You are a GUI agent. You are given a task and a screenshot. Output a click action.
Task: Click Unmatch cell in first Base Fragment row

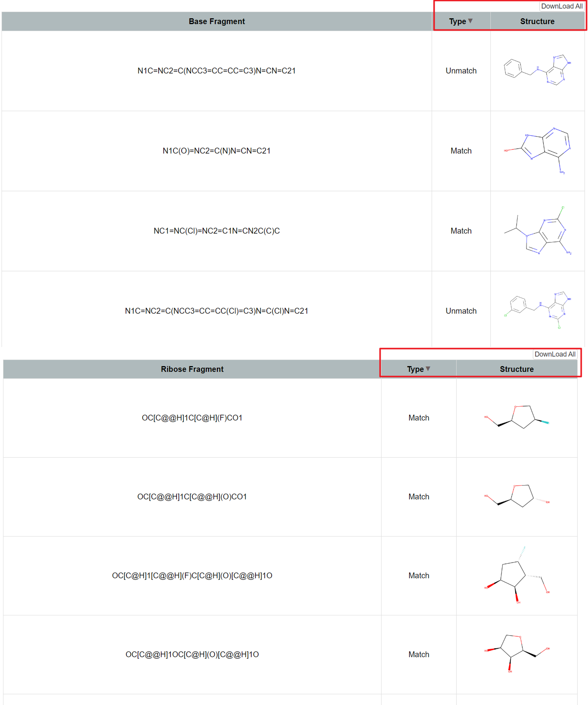pyautogui.click(x=461, y=71)
